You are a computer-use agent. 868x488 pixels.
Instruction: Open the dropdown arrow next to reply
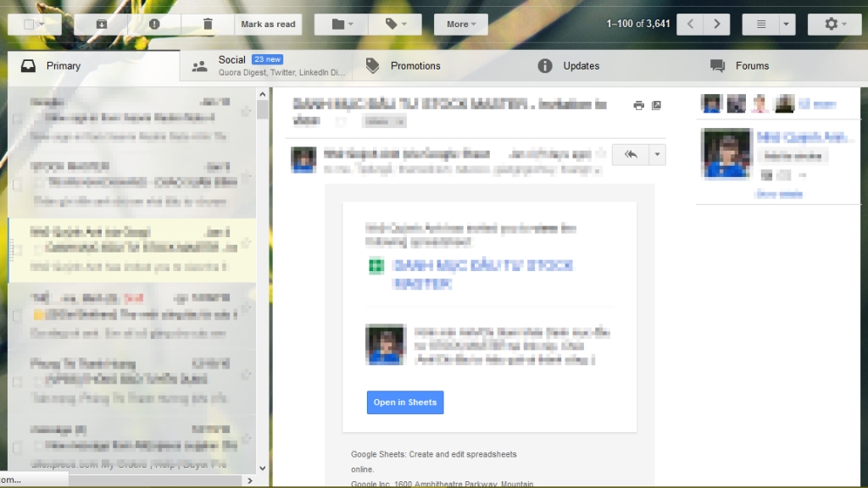[x=657, y=154]
